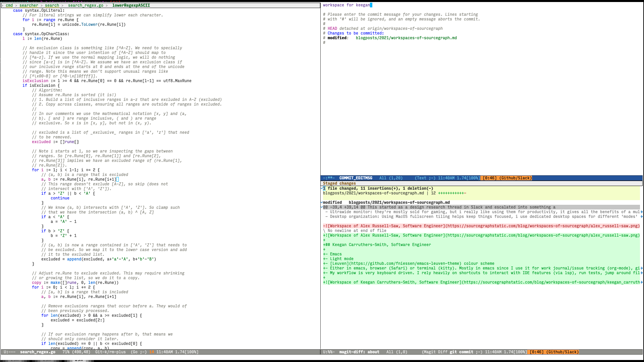Click 'COMMIT_EDITMSG' buffer name in mode line

(356, 178)
